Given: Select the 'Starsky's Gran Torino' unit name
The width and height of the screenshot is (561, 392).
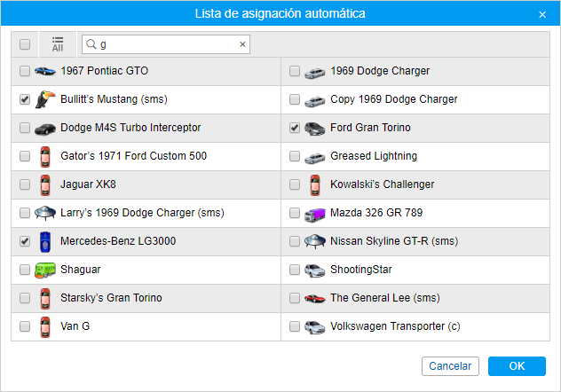Looking at the screenshot, I should [x=111, y=298].
